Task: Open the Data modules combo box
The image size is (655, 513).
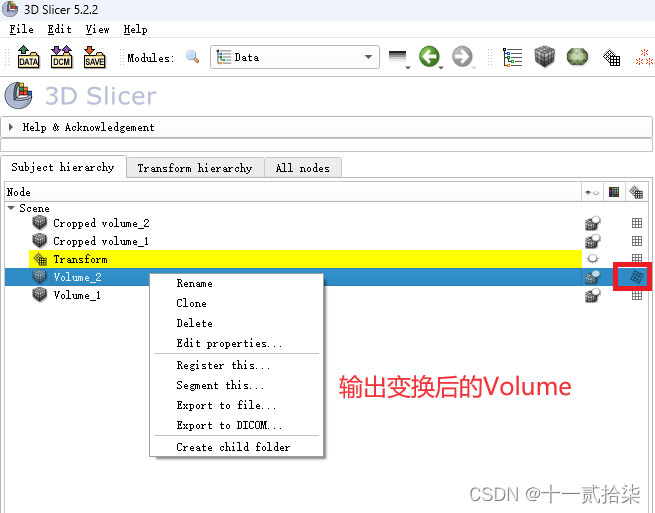Action: [294, 57]
